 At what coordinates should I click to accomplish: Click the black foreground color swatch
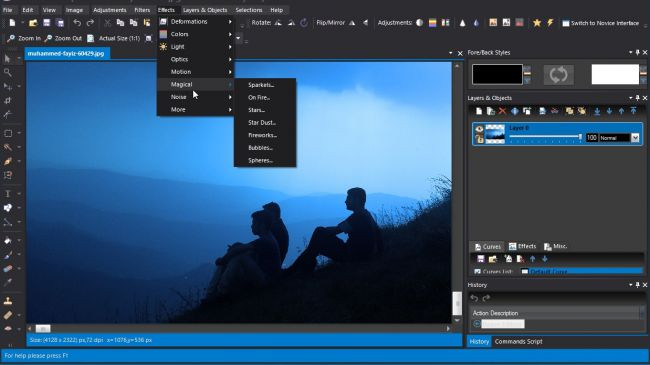497,74
